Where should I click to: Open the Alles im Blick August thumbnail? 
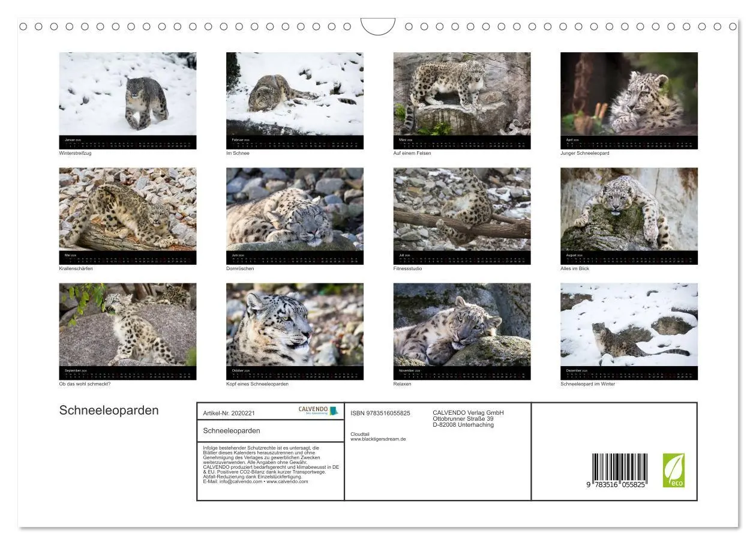pyautogui.click(x=629, y=216)
